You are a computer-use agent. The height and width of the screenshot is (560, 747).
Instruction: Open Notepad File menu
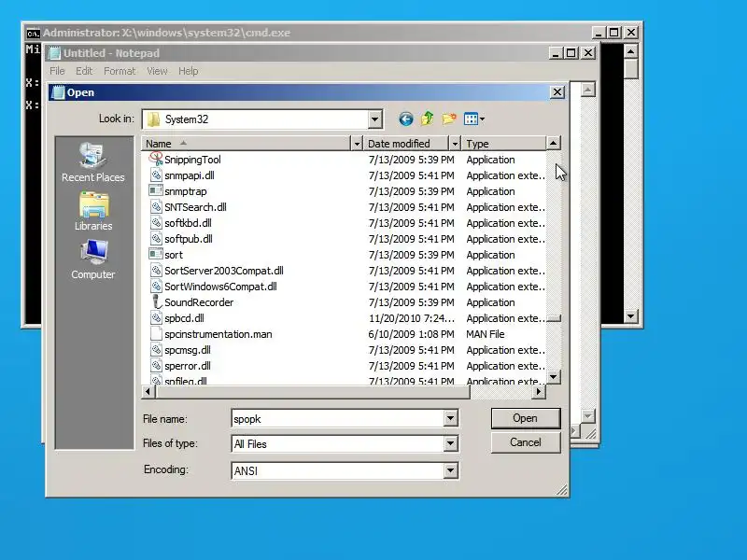coord(57,71)
